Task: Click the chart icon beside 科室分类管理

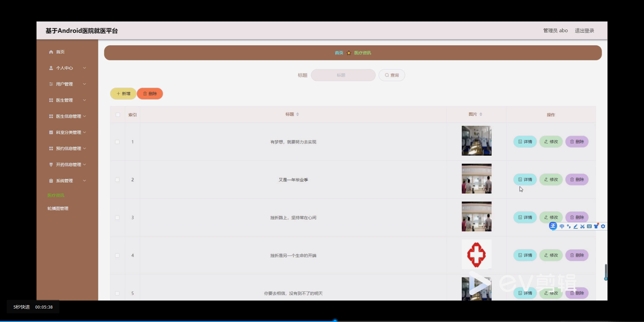Action: coord(51,132)
